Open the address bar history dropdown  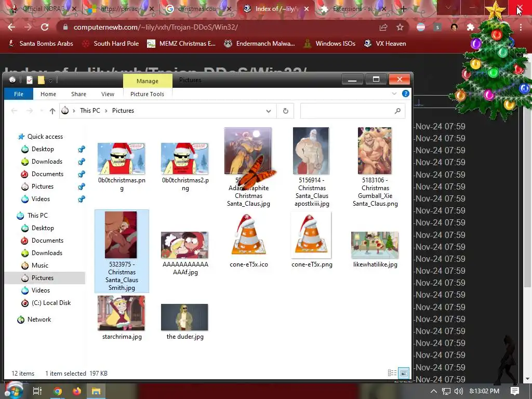coord(269,111)
